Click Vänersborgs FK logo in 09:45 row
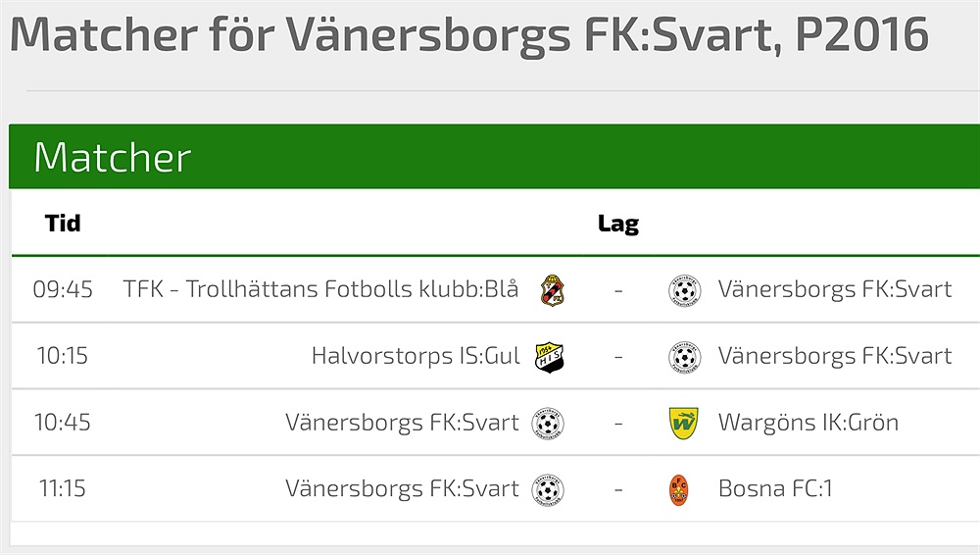The height and width of the screenshot is (555, 980). point(684,290)
